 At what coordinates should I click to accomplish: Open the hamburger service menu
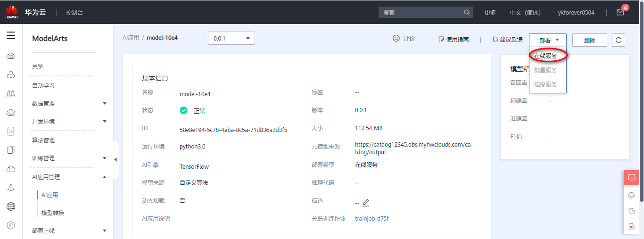11,35
